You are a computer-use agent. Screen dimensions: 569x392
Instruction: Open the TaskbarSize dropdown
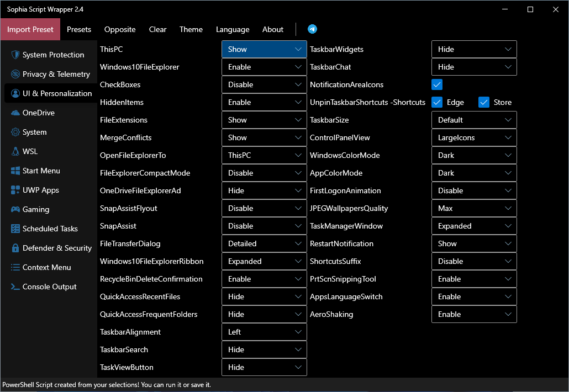(x=474, y=120)
